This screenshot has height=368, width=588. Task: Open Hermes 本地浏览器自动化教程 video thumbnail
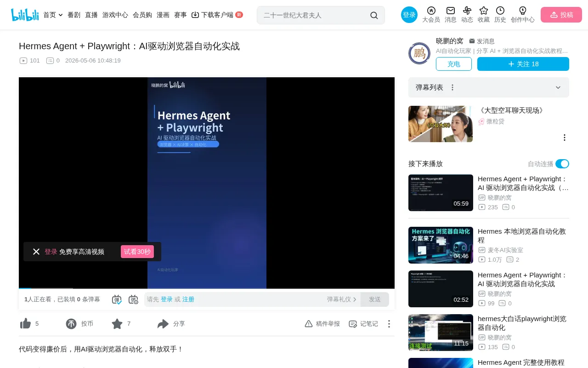pos(441,245)
